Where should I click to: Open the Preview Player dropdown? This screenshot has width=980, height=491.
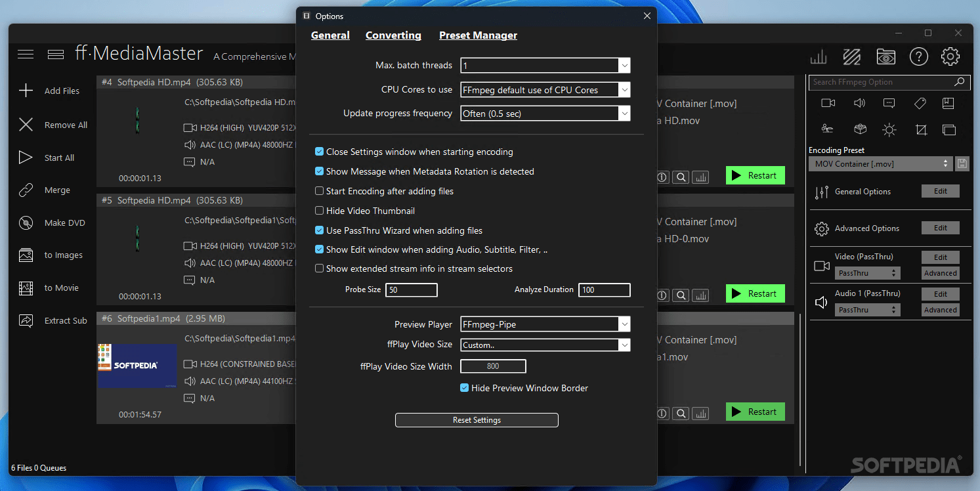click(545, 324)
